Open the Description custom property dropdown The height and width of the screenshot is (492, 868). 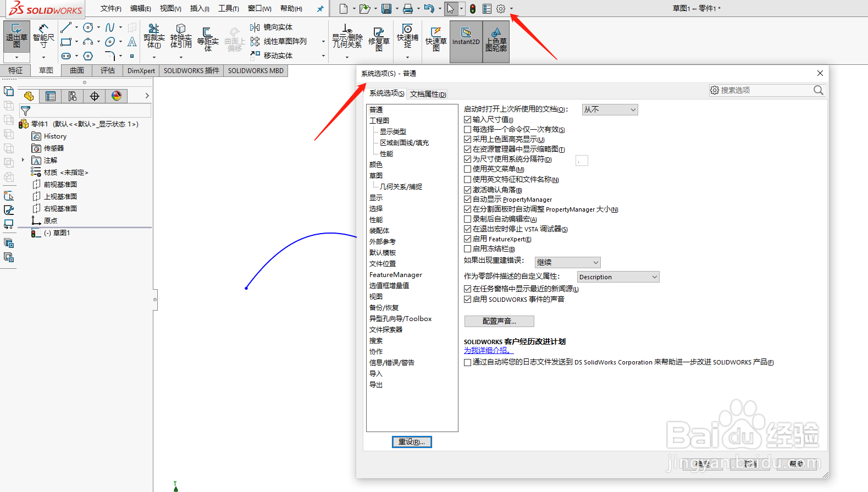point(618,277)
